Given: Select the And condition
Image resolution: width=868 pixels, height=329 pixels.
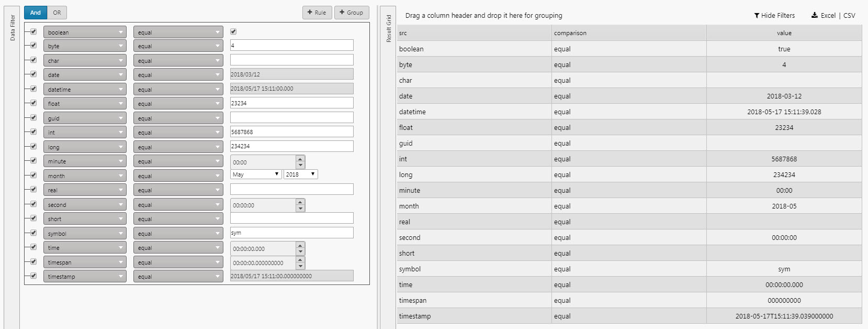Looking at the screenshot, I should (x=36, y=13).
